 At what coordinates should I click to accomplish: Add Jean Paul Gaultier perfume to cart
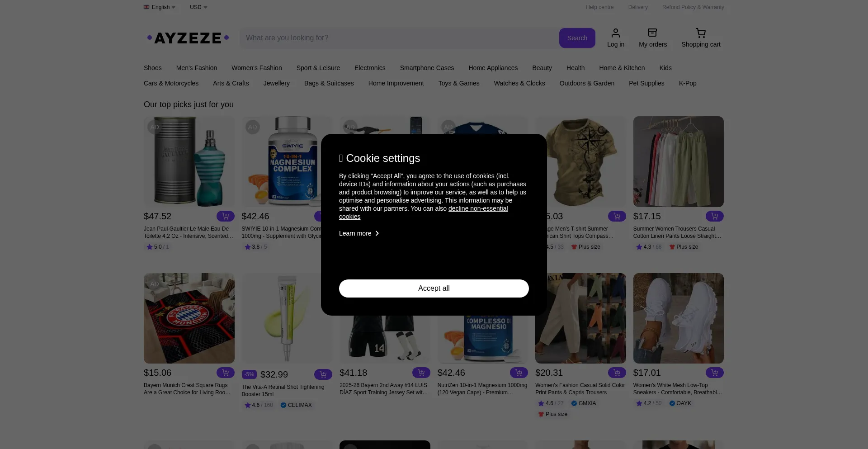click(226, 216)
